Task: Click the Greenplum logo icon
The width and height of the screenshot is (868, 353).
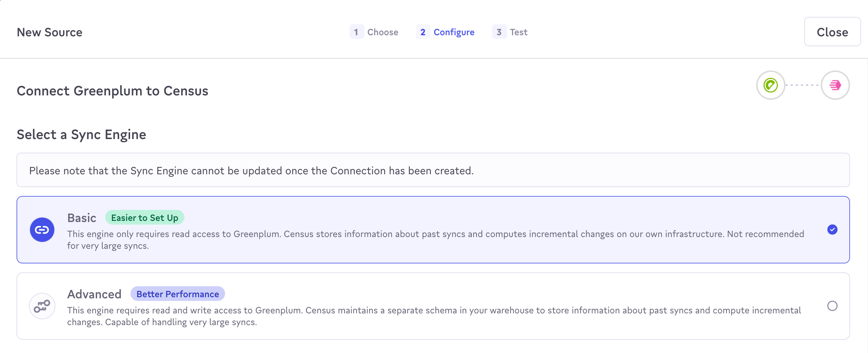Action: (x=770, y=85)
